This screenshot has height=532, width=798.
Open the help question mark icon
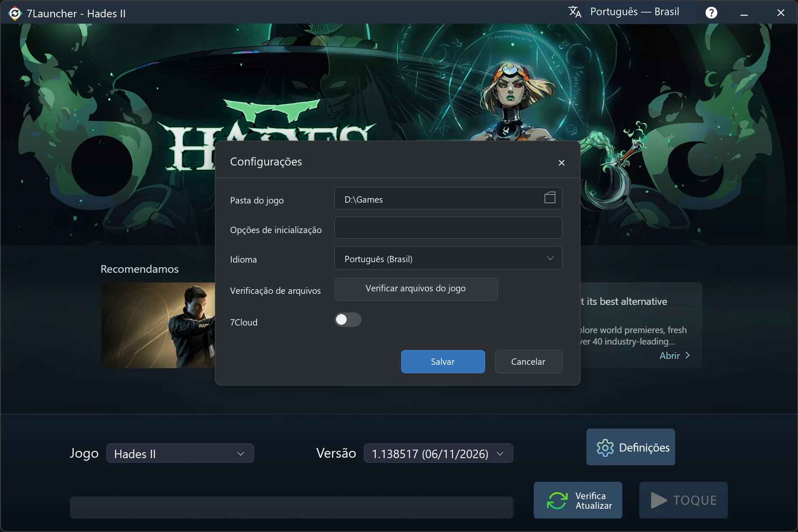pyautogui.click(x=711, y=13)
